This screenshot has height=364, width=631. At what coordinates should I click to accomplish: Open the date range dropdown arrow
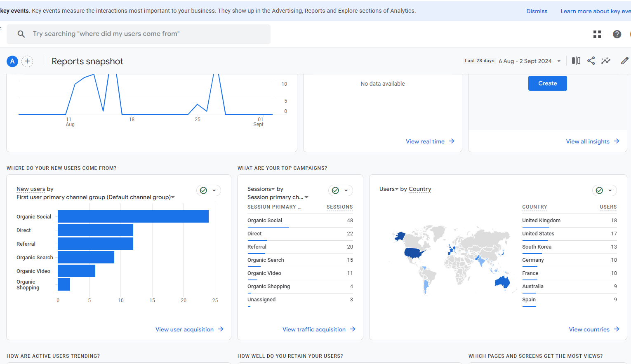point(559,61)
